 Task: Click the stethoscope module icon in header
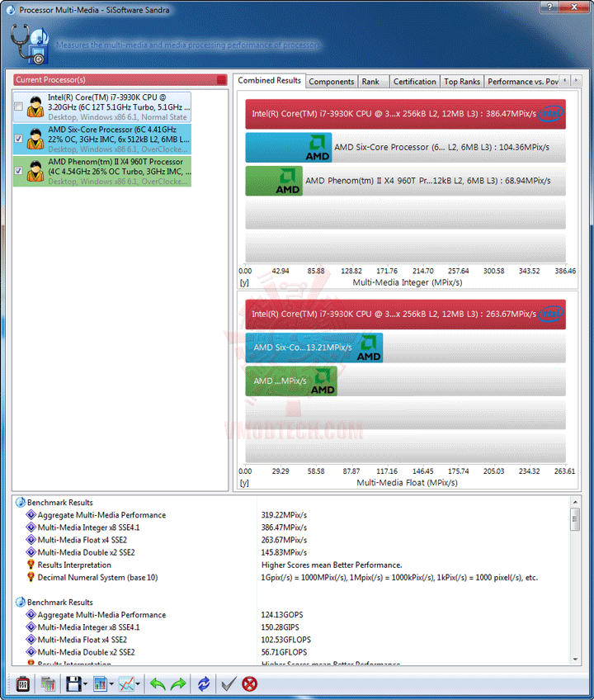point(30,44)
